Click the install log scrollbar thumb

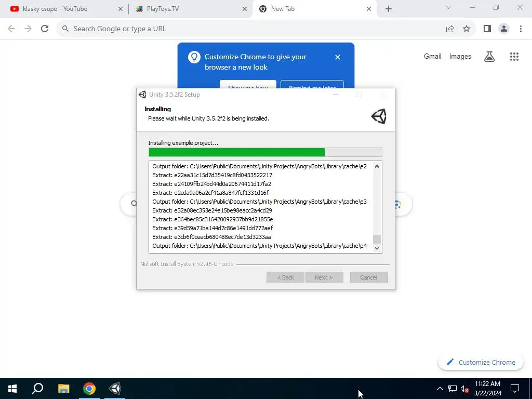(x=377, y=239)
